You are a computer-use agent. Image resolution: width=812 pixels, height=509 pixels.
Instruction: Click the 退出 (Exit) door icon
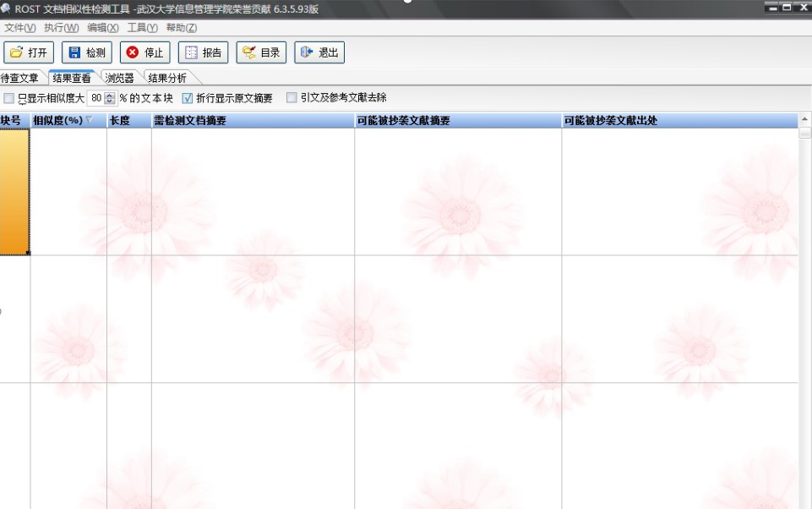click(307, 52)
